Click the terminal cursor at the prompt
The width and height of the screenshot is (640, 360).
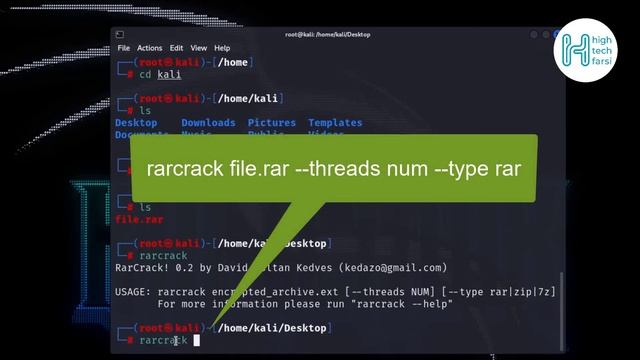click(197, 340)
